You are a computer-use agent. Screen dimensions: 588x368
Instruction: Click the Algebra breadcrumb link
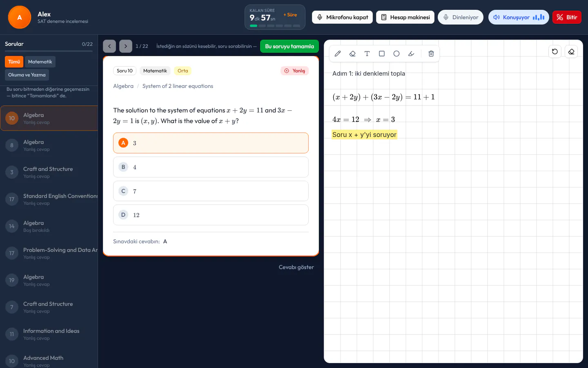123,86
